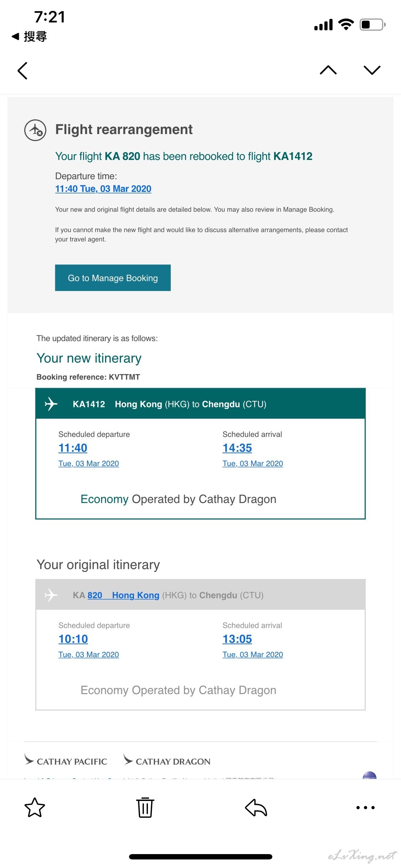This screenshot has height=868, width=401.
Task: Go to next email with down chevron
Action: point(372,70)
